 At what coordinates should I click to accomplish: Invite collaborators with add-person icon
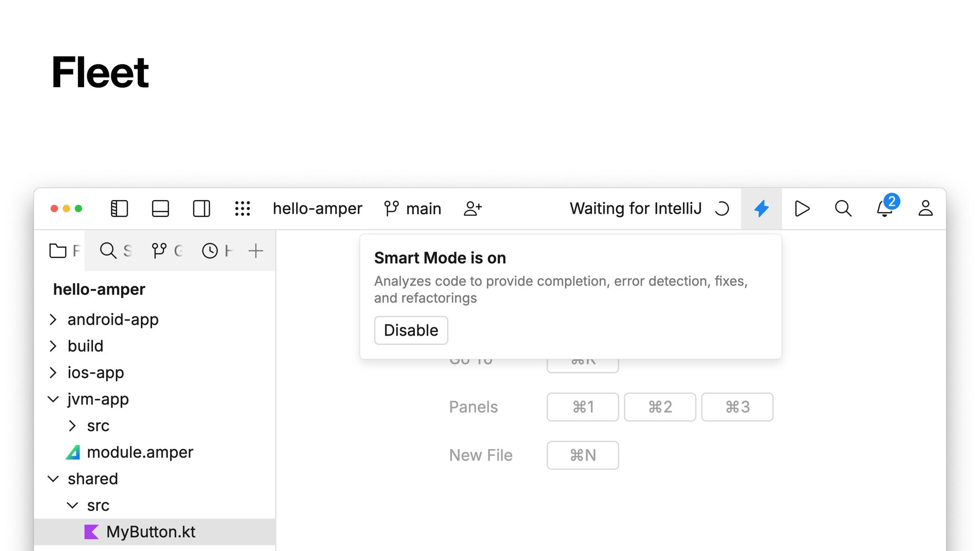(473, 209)
